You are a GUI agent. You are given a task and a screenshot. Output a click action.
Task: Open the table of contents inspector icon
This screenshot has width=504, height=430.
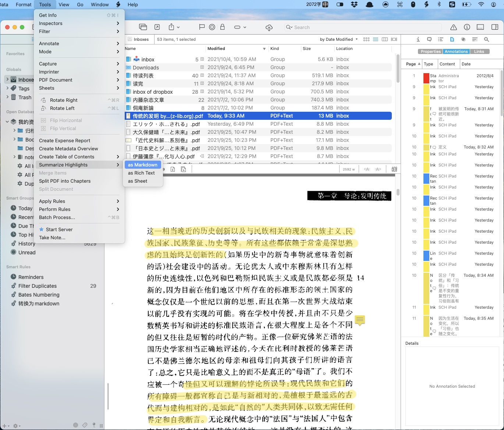click(x=440, y=39)
